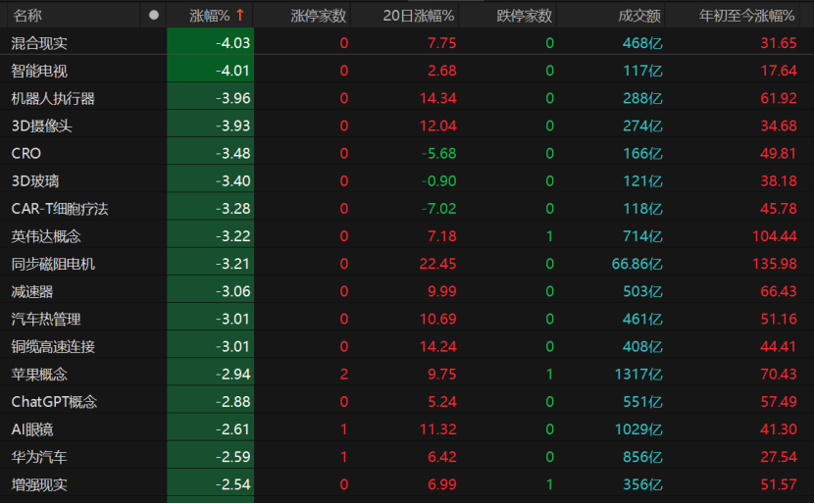815x504 pixels.
Task: Click year-to-date gain 27.54
Action: (x=779, y=457)
